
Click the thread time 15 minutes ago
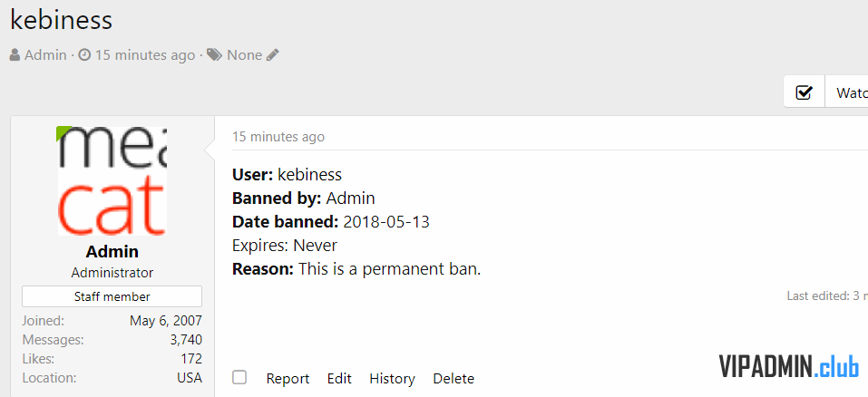tap(145, 55)
